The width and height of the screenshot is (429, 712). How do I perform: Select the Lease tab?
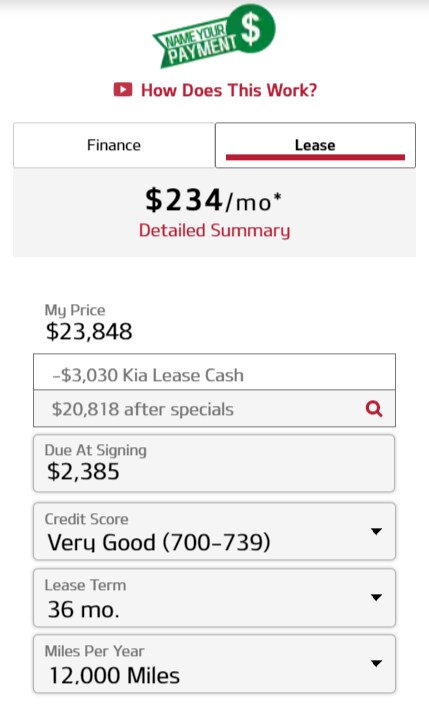point(315,145)
